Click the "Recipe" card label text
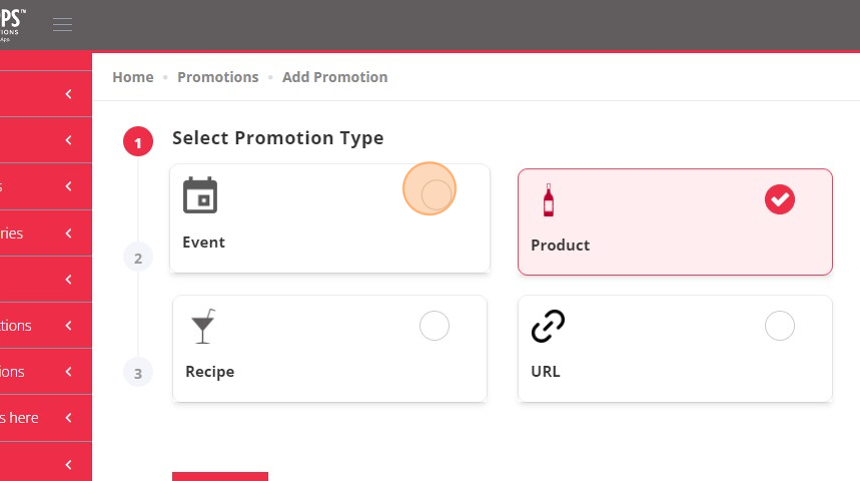 tap(210, 371)
